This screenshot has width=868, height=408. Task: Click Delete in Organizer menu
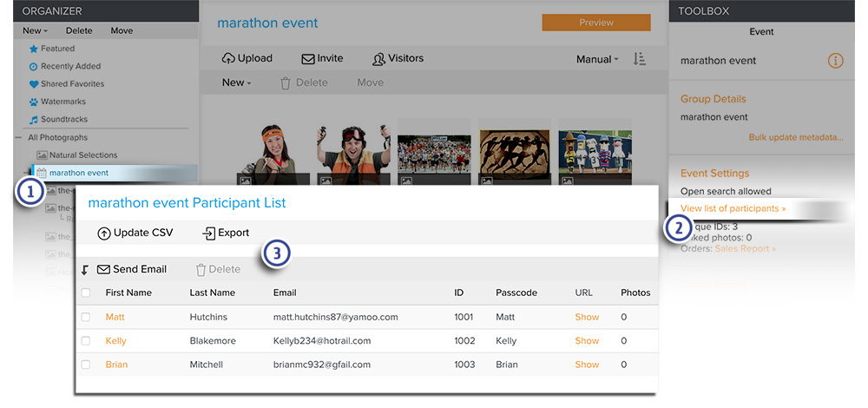pos(79,31)
